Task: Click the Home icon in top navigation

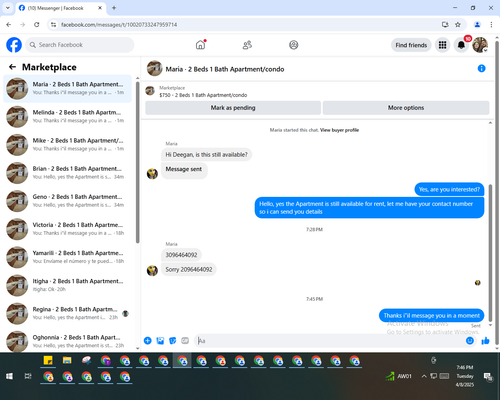Action: (x=200, y=45)
